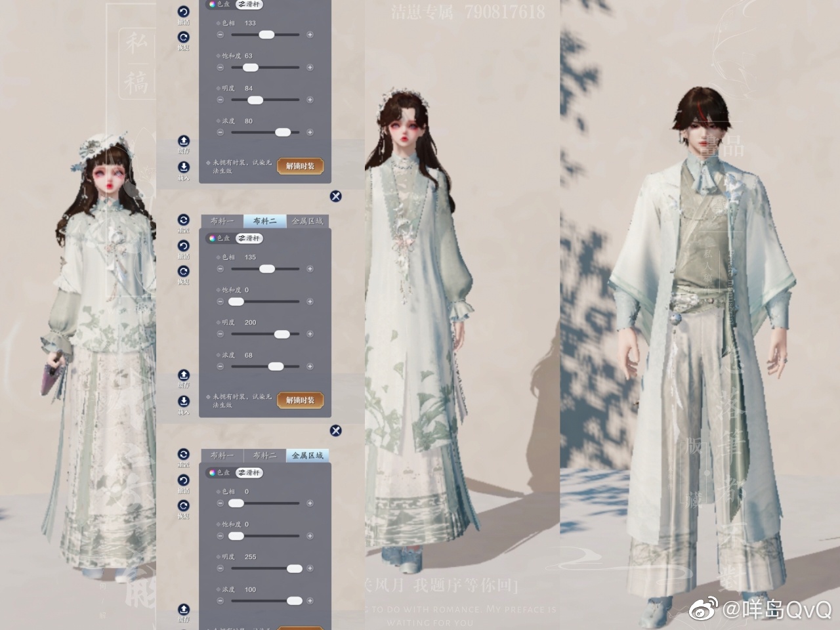Increase hue with plus icon at value 133
This screenshot has width=840, height=630.
[310, 35]
